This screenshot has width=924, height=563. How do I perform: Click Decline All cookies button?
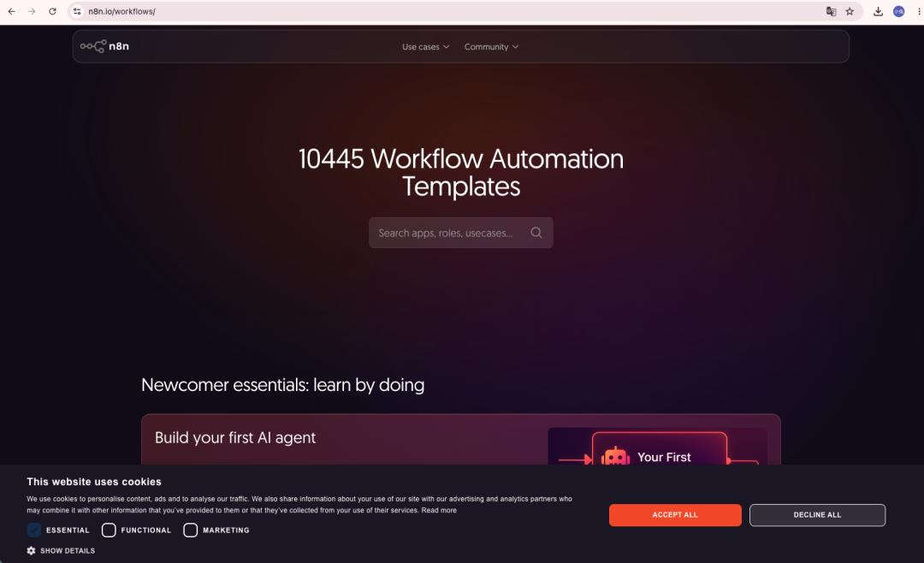[817, 515]
